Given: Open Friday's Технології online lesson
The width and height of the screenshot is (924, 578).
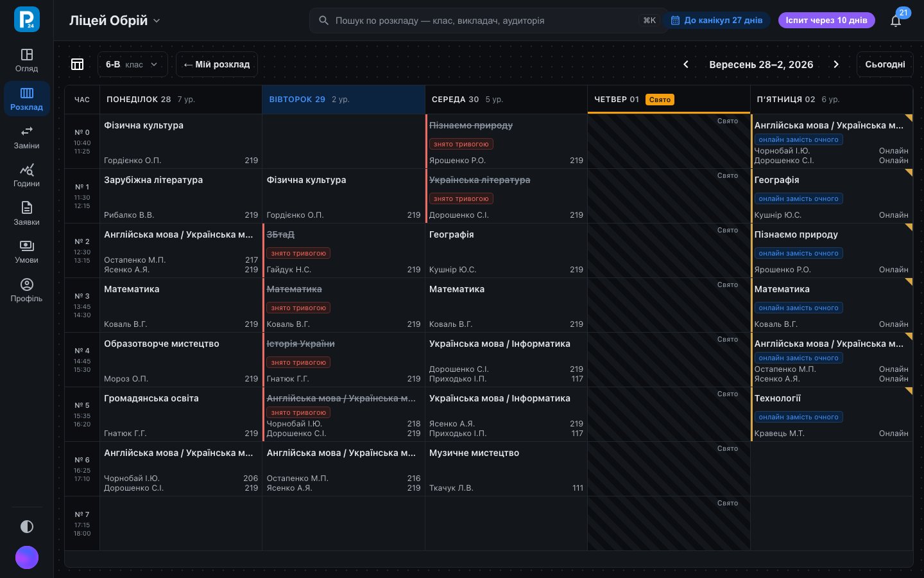Looking at the screenshot, I should [832, 414].
